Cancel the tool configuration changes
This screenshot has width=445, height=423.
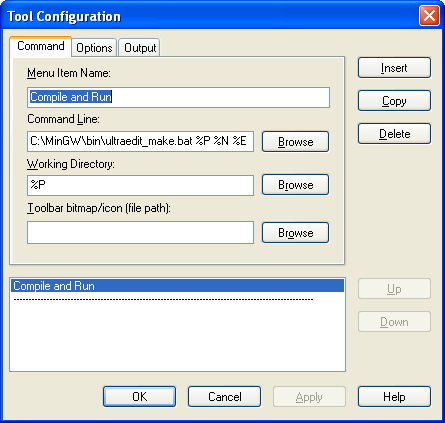[x=224, y=397]
